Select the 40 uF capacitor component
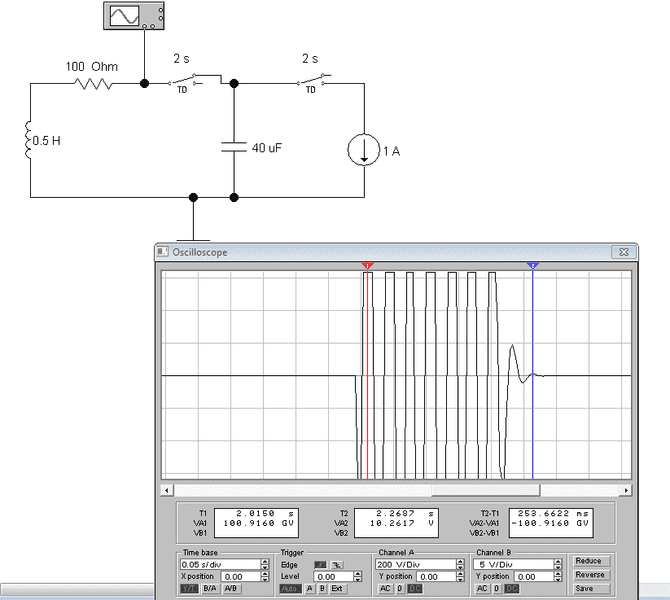 coord(233,148)
